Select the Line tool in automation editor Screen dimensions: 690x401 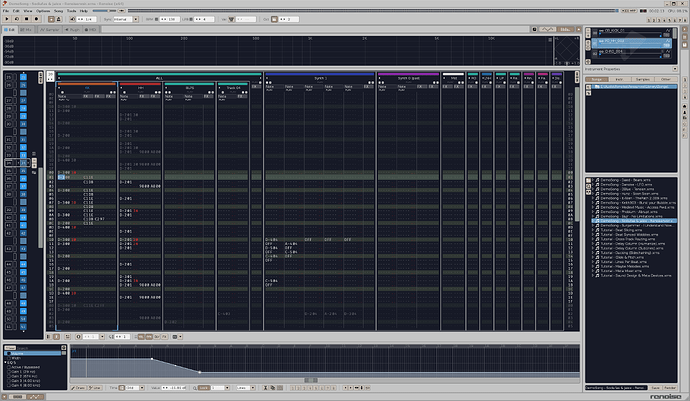[95, 388]
